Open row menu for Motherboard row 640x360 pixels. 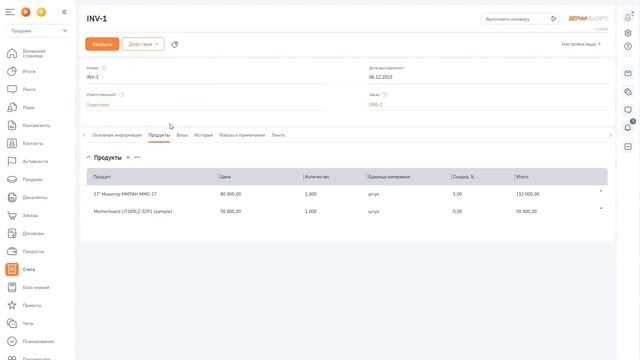pos(600,209)
